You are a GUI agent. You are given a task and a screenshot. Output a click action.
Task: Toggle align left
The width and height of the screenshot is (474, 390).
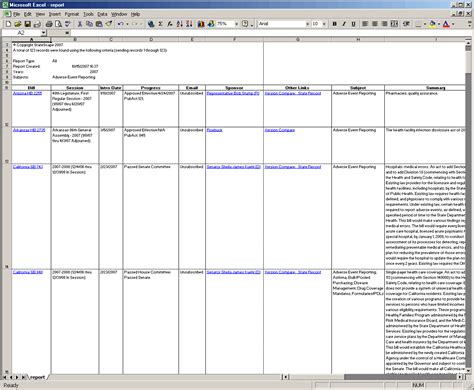point(365,24)
